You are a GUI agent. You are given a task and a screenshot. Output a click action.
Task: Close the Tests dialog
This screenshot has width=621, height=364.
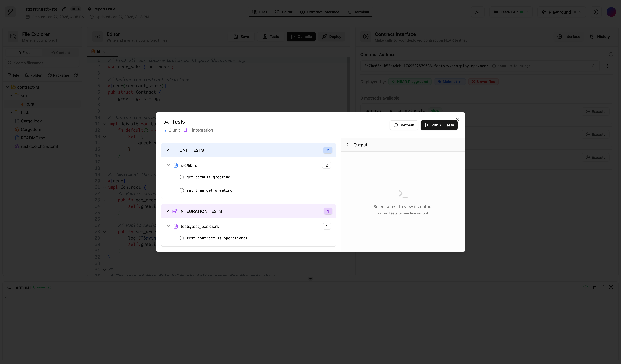click(458, 119)
